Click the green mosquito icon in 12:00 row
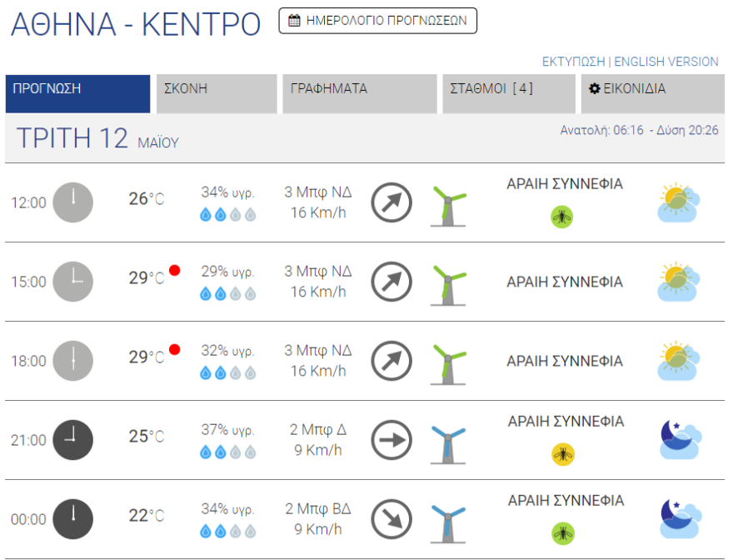Screen dimensions: 733x560 pos(562,217)
